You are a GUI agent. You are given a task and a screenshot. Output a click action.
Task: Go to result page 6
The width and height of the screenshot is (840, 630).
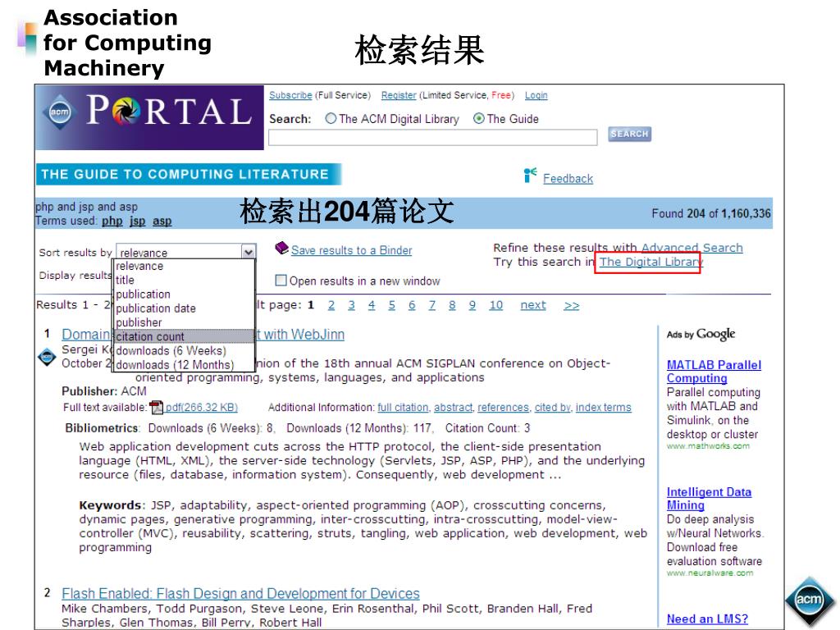(412, 305)
